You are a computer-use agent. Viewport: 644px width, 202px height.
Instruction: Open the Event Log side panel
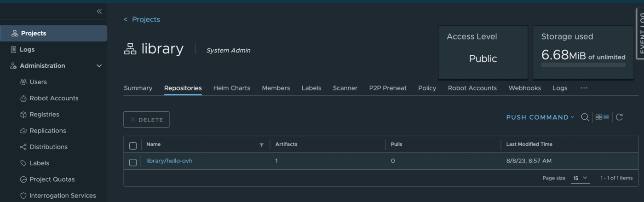click(x=641, y=32)
